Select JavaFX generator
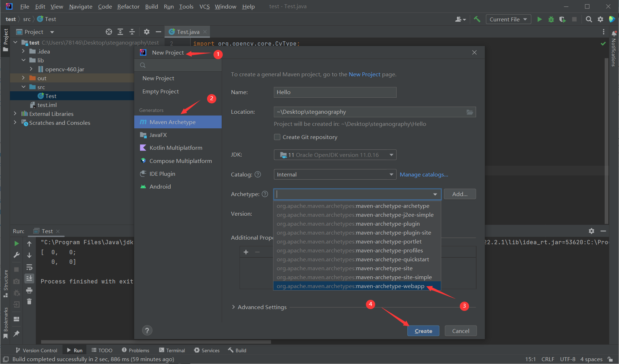The height and width of the screenshot is (364, 619). point(178,135)
